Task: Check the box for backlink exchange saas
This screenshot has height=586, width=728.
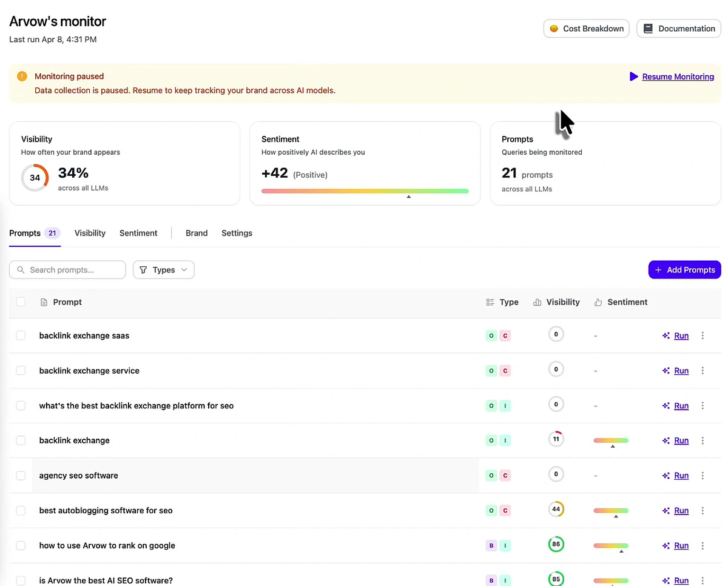Action: click(x=21, y=335)
